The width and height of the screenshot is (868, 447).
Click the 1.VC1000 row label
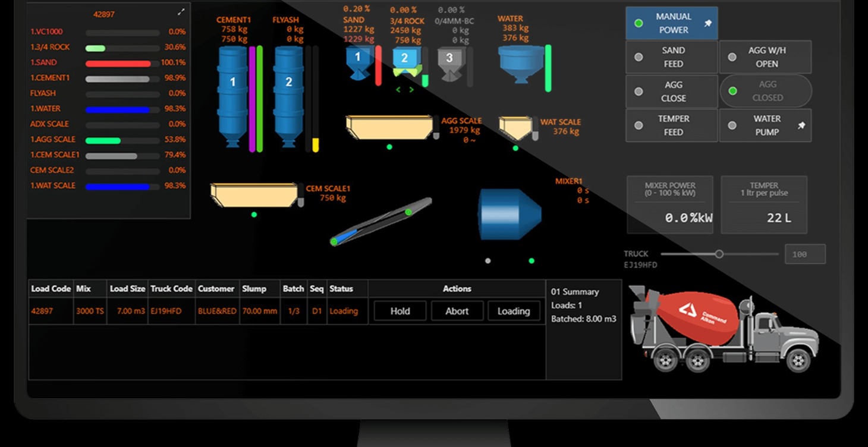pyautogui.click(x=46, y=32)
